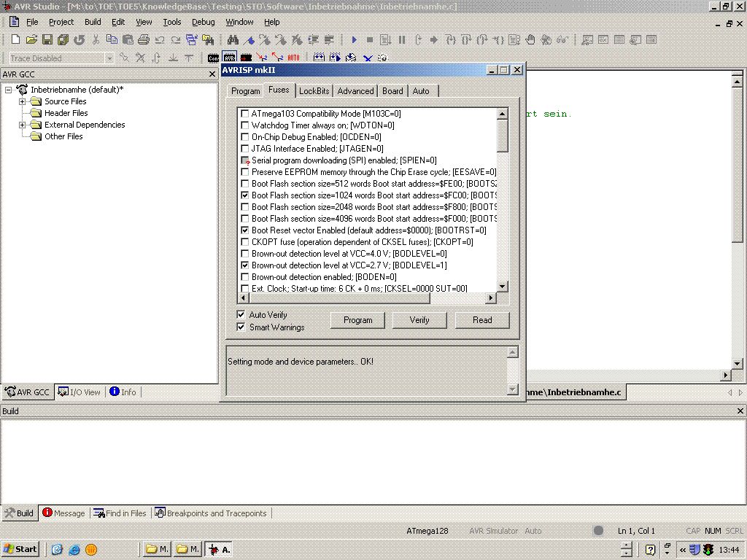Switch to the Info panel tab
The height and width of the screenshot is (560, 747).
(123, 392)
